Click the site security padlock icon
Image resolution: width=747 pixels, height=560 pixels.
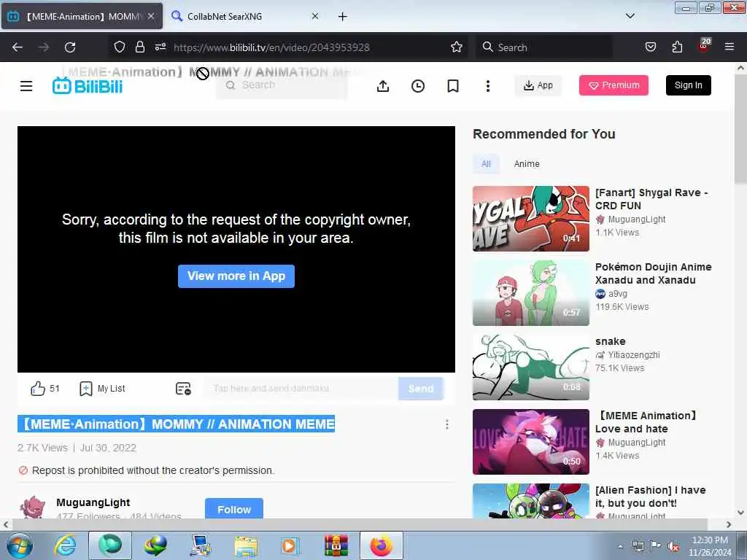click(139, 47)
